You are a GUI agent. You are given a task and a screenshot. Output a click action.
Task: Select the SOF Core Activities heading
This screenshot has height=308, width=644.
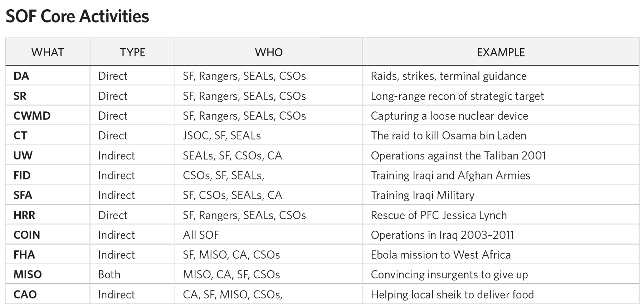tap(77, 16)
